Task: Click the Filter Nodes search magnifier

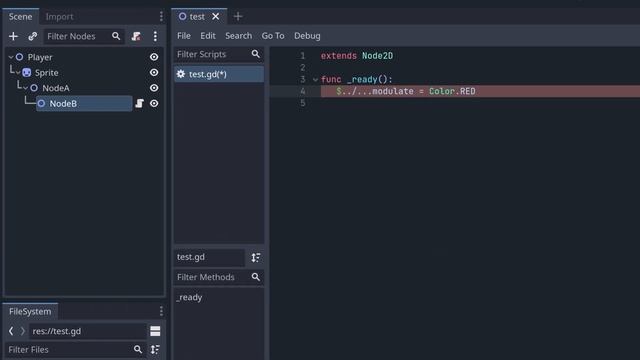Action: [116, 36]
